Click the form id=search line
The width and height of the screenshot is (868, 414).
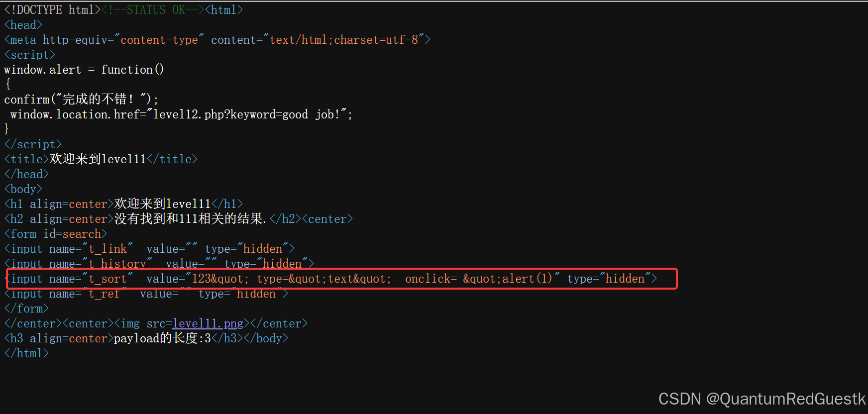coord(55,234)
